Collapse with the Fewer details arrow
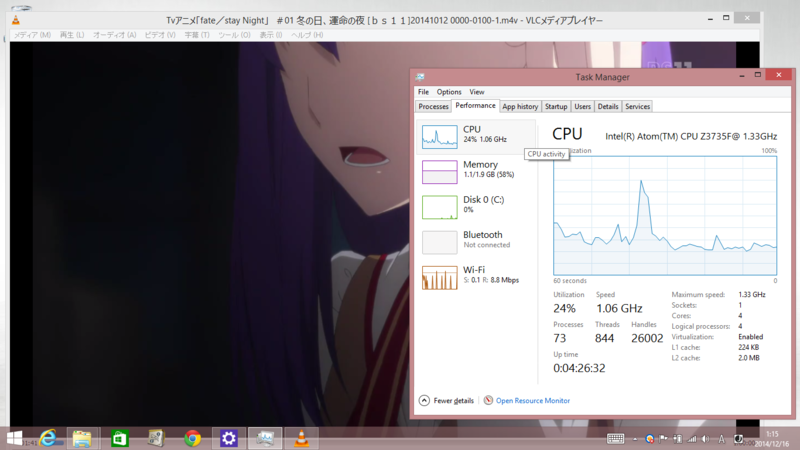This screenshot has height=450, width=800. click(x=424, y=401)
